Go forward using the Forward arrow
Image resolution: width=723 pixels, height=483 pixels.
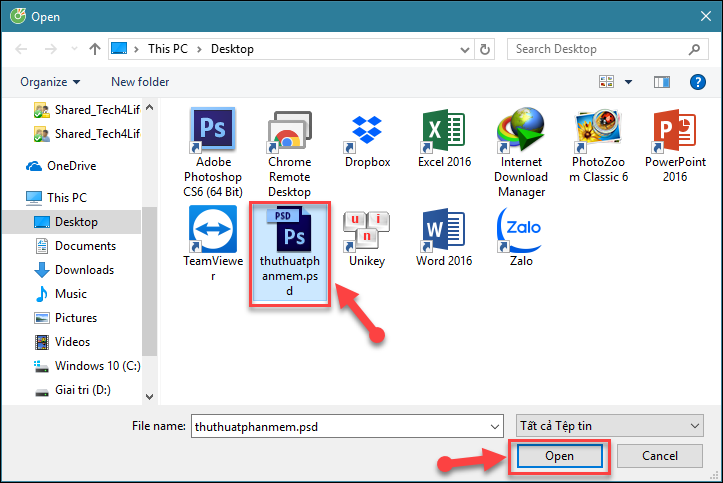[x=51, y=49]
